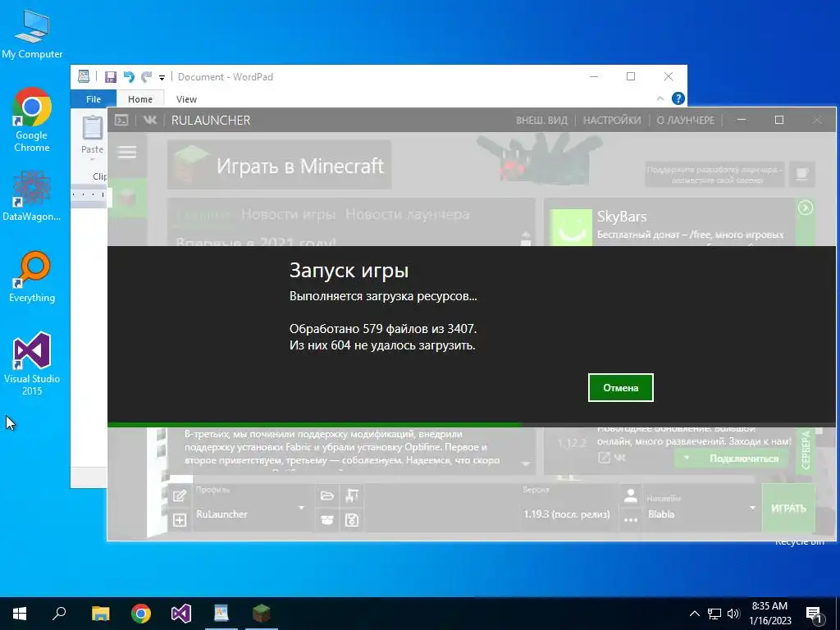
Task: Switch to Новости игры tab
Action: click(x=288, y=214)
